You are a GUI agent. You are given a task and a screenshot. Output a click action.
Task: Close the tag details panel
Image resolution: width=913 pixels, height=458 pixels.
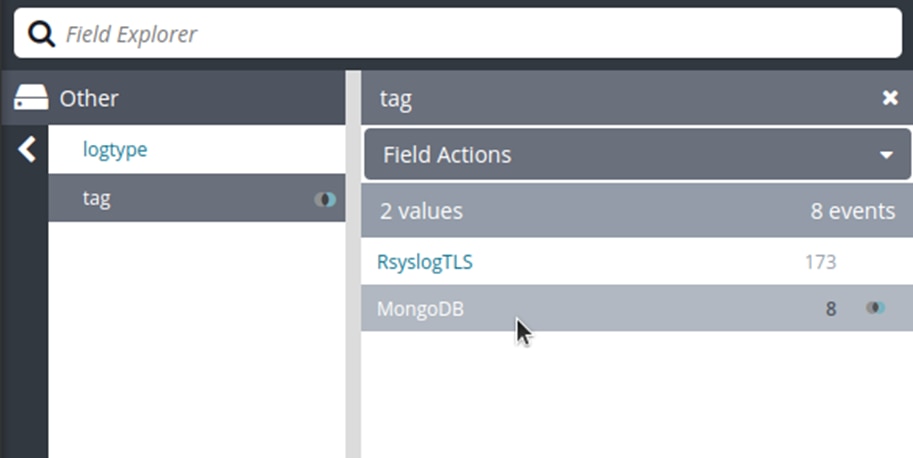(x=889, y=98)
